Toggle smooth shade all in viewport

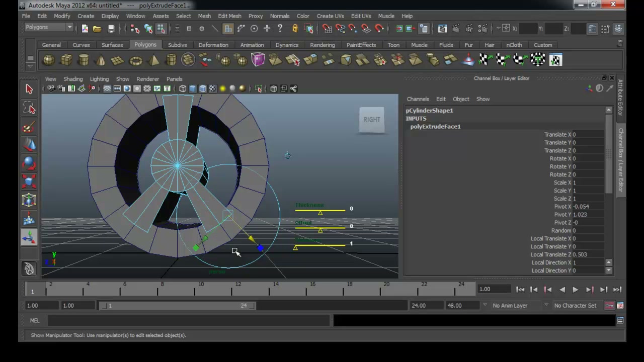193,89
